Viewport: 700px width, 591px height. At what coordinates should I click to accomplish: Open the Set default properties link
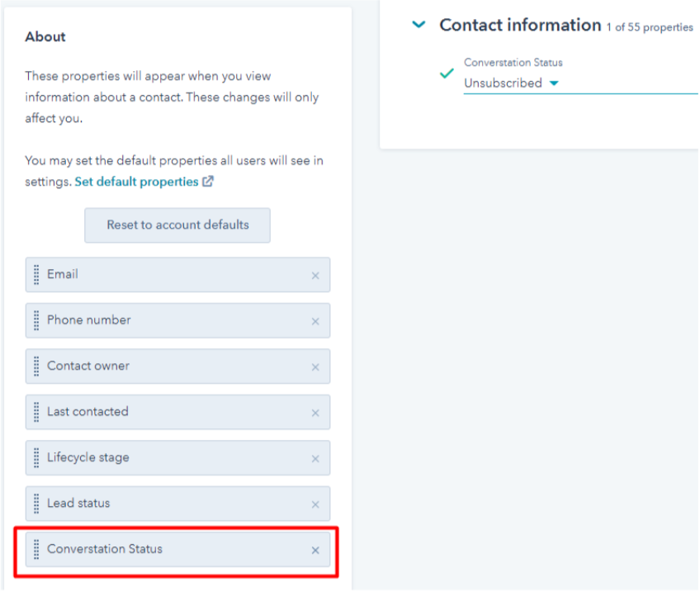point(136,182)
